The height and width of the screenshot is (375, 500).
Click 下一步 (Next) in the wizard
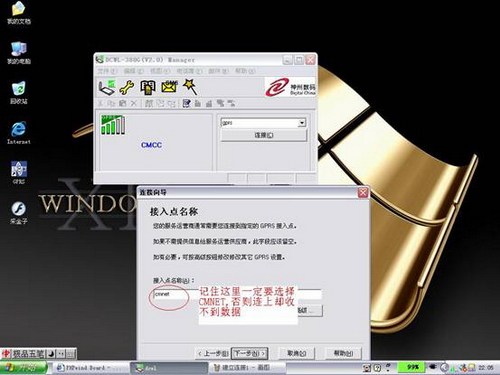click(250, 353)
